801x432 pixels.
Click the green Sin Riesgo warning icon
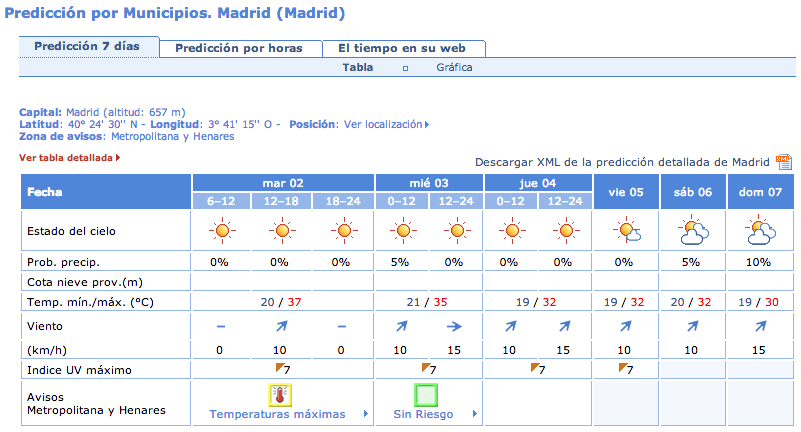click(426, 395)
